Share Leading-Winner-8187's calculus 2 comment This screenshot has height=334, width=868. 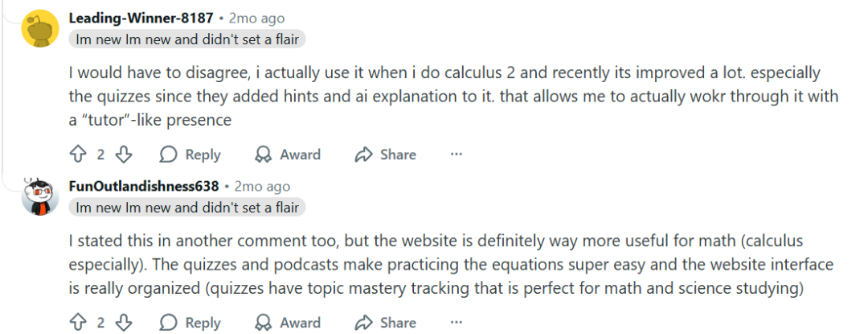[x=386, y=155]
